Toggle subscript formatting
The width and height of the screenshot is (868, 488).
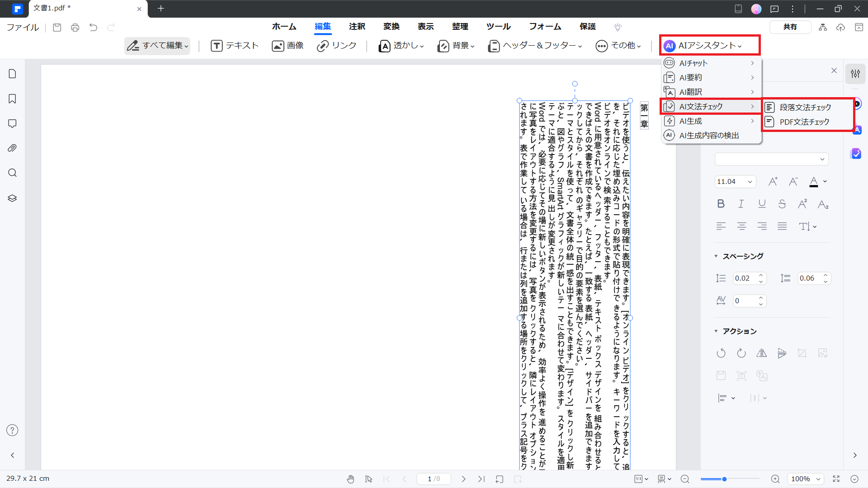point(823,204)
